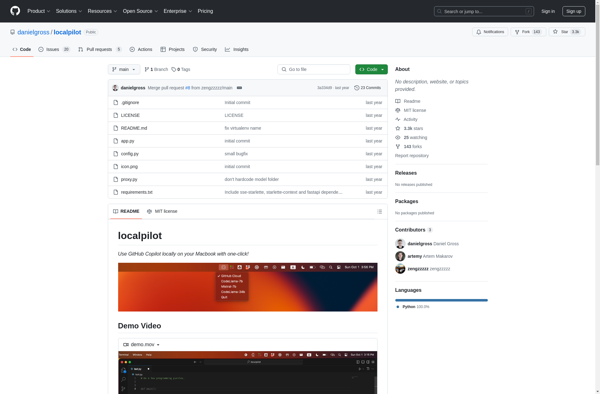The image size is (600, 394).
Task: Click the Python language bar
Action: 441,300
